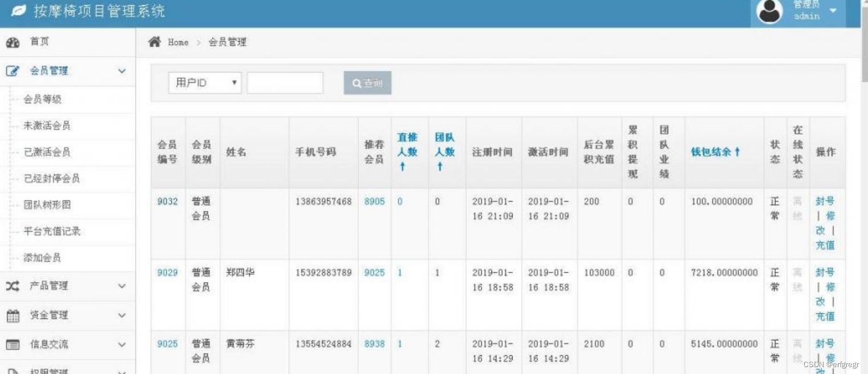The height and width of the screenshot is (374, 868).
Task: Click the 查询 search button
Action: click(x=366, y=82)
